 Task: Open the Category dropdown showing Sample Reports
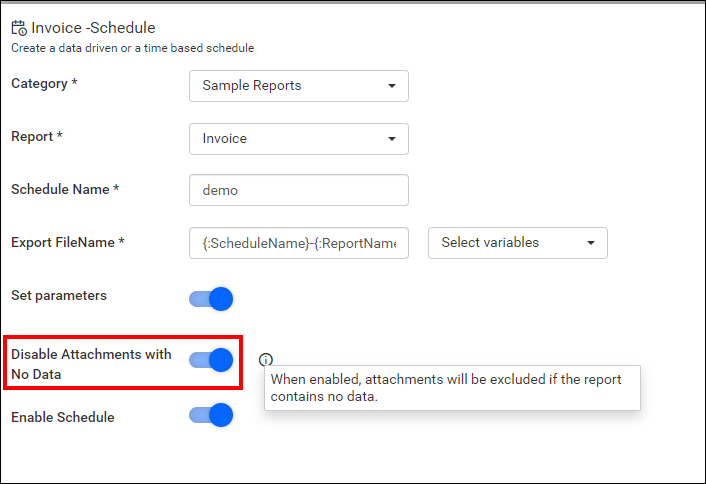tap(299, 86)
